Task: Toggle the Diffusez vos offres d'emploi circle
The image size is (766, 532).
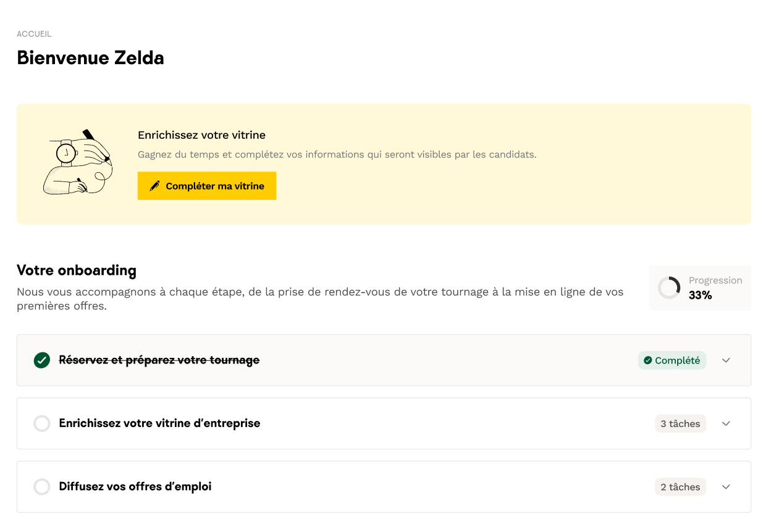Action: tap(42, 487)
